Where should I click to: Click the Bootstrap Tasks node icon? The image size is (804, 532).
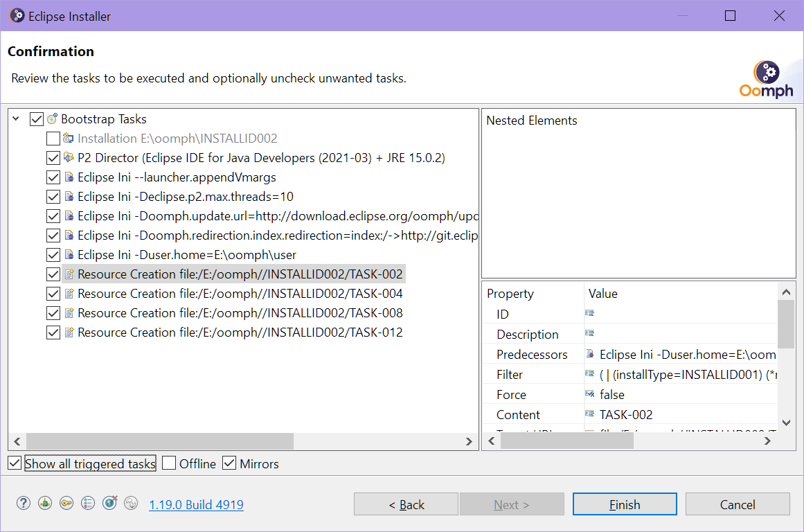[x=53, y=119]
